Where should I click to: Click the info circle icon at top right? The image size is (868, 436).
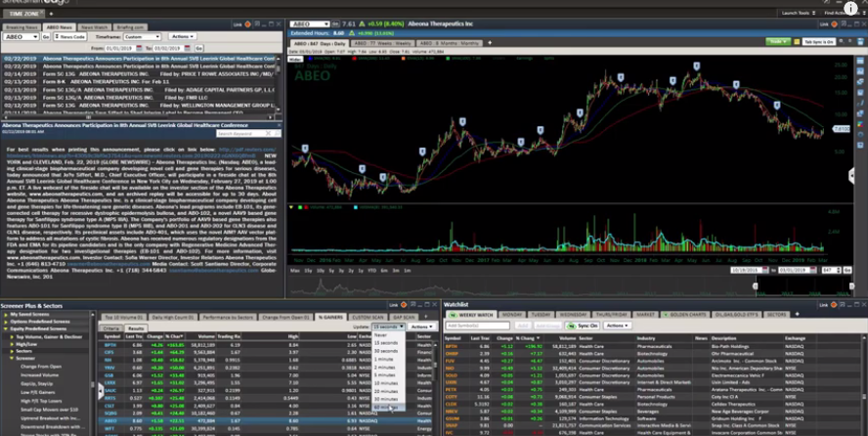point(850,7)
